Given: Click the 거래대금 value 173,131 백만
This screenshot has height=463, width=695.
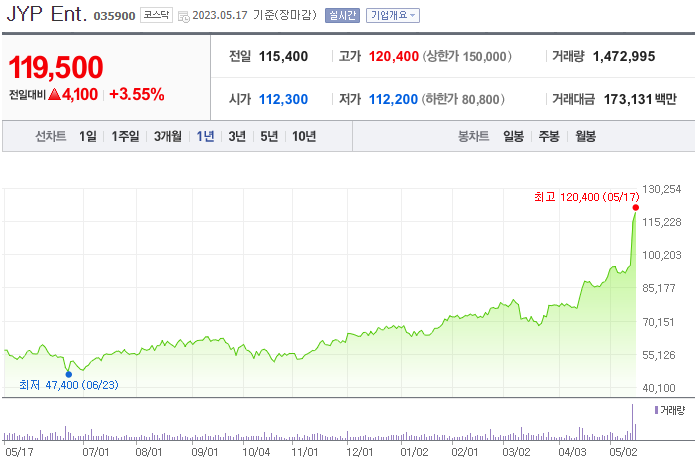Looking at the screenshot, I should [640, 99].
